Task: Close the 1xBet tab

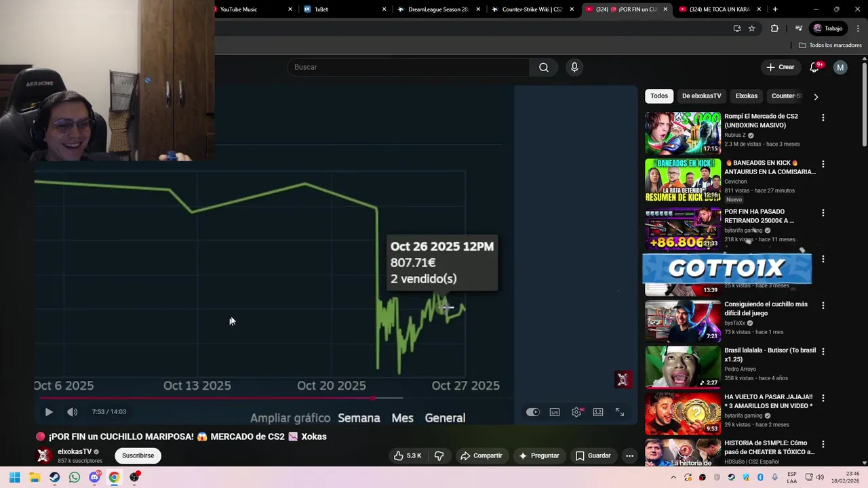Action: (384, 9)
